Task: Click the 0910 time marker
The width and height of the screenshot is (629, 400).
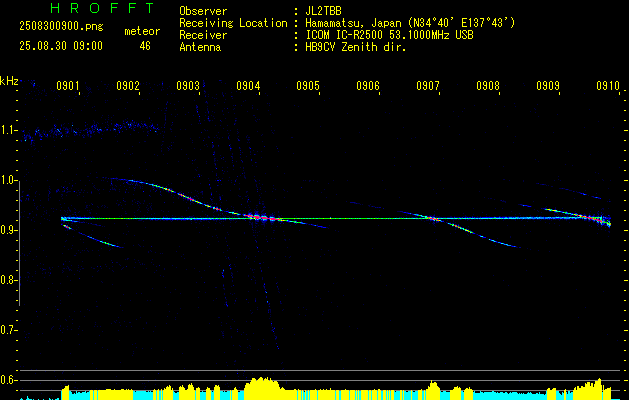Action: click(608, 85)
